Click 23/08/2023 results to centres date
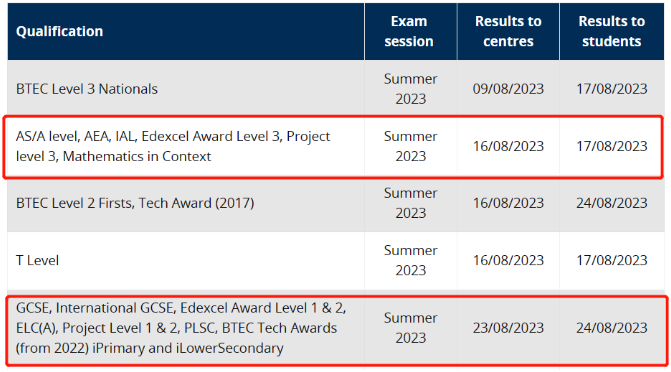Screen dimensions: 671x372 coord(508,328)
